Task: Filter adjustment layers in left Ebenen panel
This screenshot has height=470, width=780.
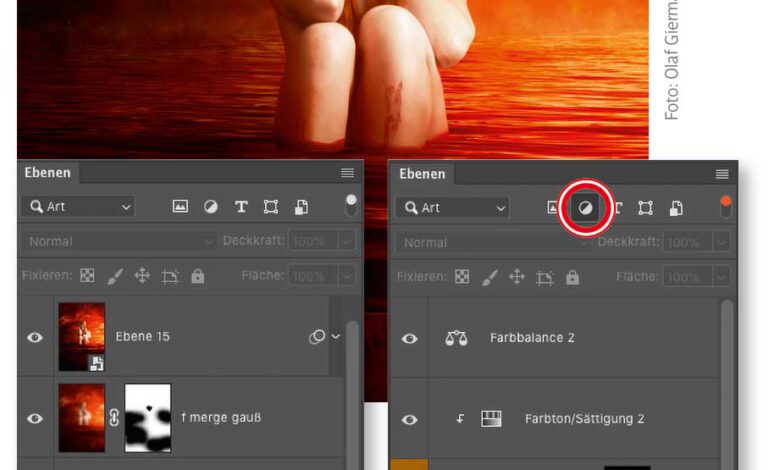Action: tap(210, 206)
